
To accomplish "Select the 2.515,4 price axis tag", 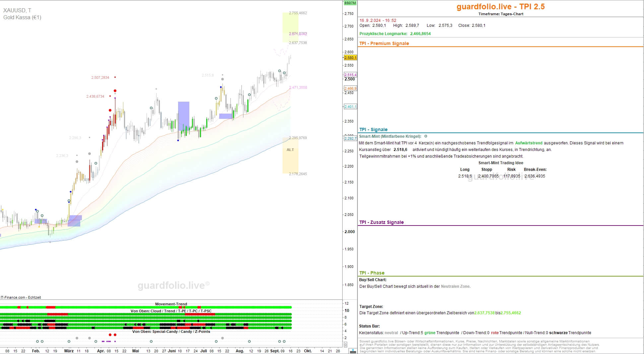I will (350, 75).
